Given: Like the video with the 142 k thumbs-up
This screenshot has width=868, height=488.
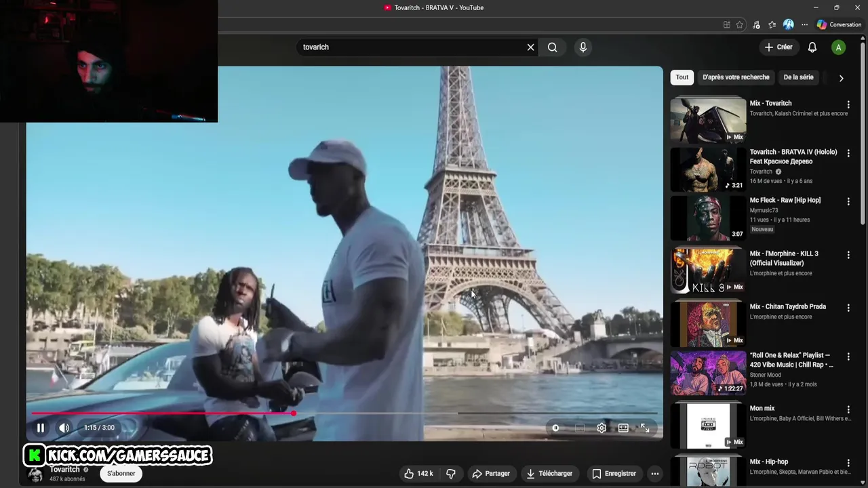Looking at the screenshot, I should click(x=418, y=474).
